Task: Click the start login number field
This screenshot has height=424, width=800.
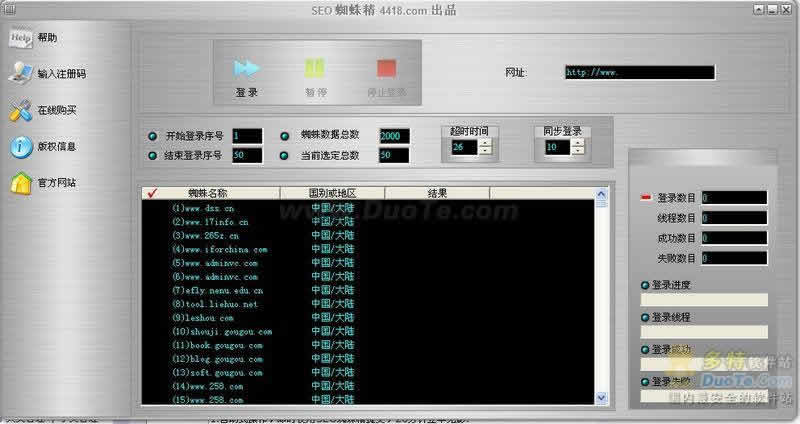Action: (247, 136)
